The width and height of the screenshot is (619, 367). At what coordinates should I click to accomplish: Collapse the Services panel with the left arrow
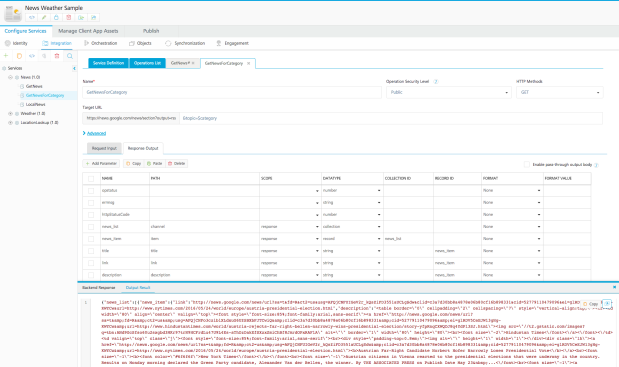(x=74, y=68)
